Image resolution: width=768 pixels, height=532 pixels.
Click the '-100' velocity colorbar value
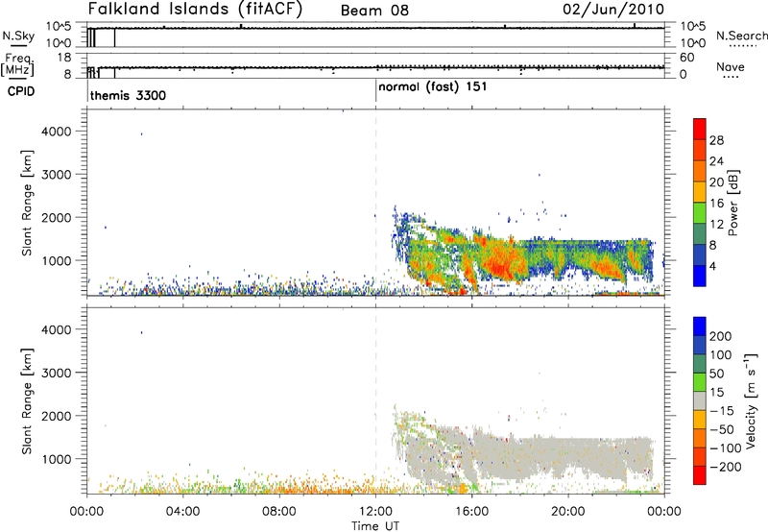coord(726,447)
